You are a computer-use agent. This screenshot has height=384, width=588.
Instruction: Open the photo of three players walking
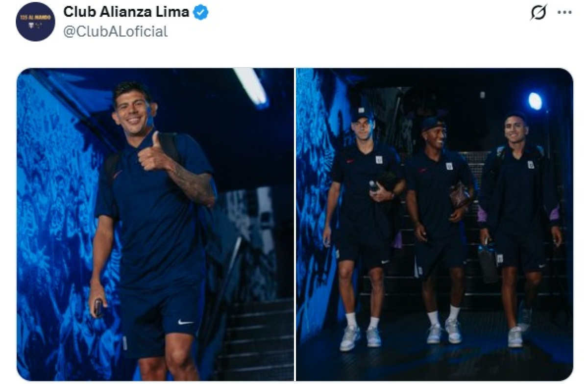point(434,225)
